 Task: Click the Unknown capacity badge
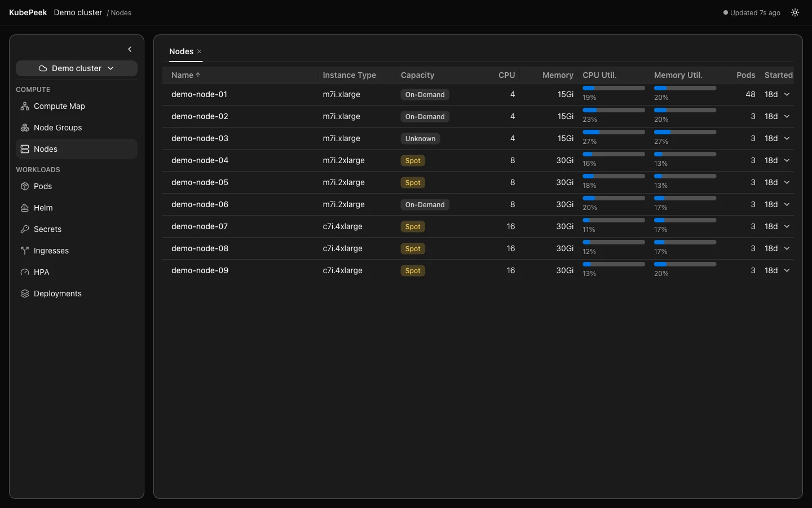[x=420, y=138]
